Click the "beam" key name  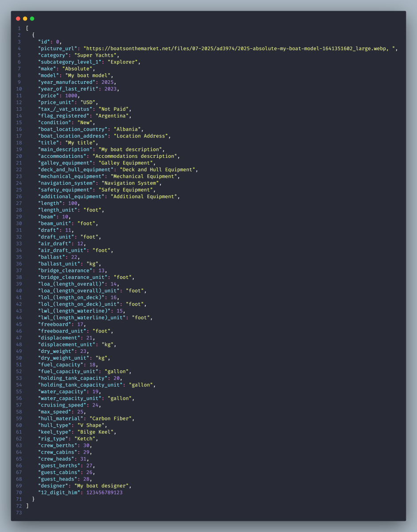pos(47,216)
